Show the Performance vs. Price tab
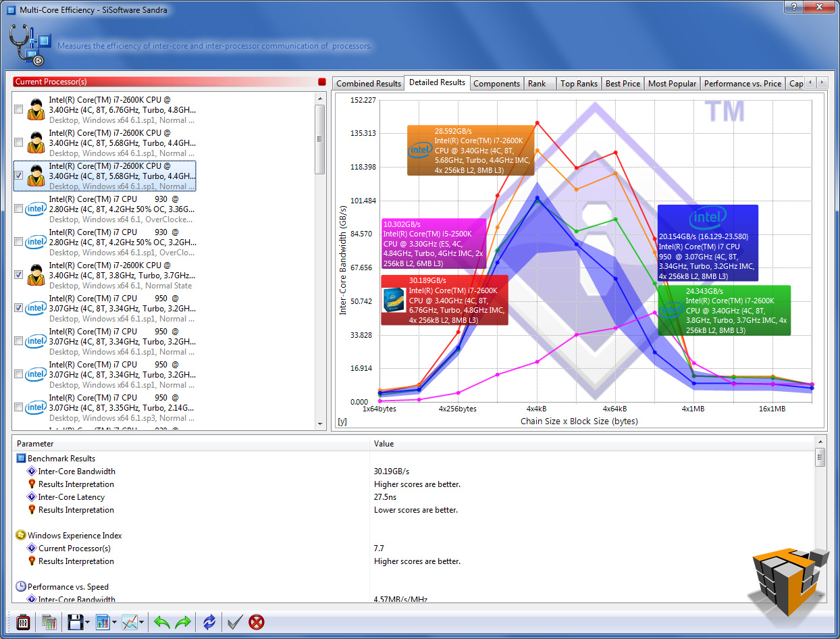This screenshot has height=639, width=840. [742, 84]
